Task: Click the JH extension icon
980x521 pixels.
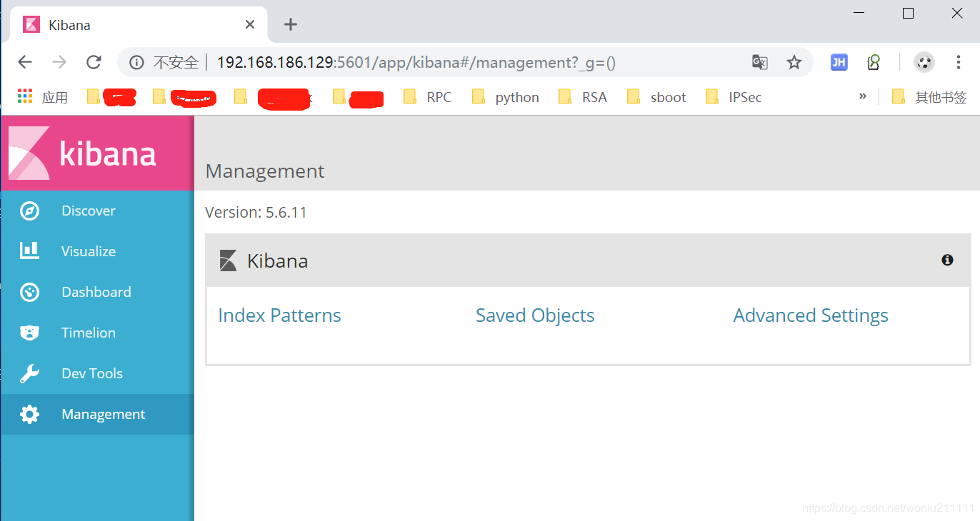Action: point(839,62)
